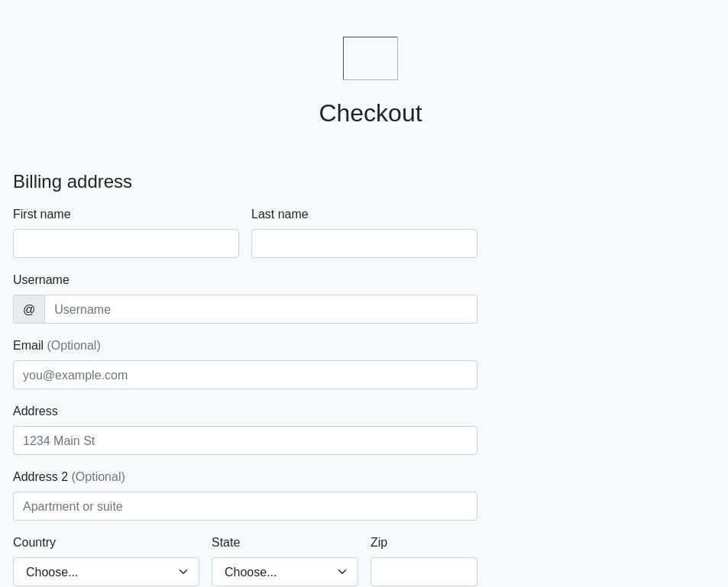This screenshot has width=728, height=587.
Task: Click the Last name label
Action: click(280, 214)
